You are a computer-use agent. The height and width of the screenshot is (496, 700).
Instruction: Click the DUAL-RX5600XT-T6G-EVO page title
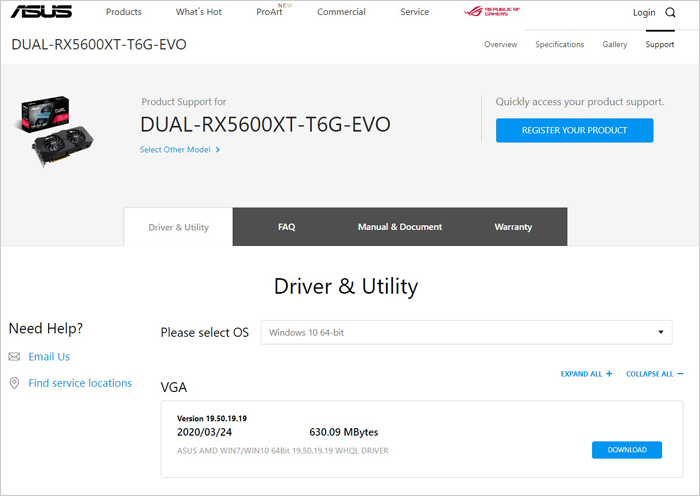click(99, 44)
